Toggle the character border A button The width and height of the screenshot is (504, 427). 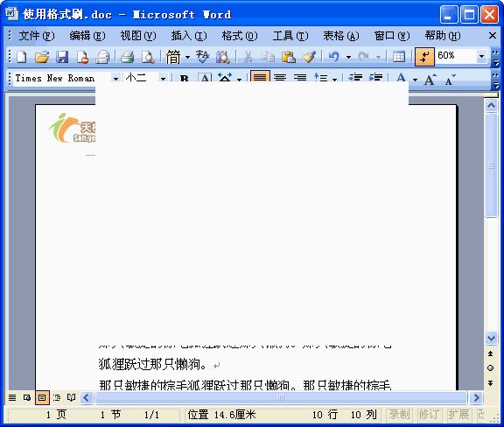(x=205, y=78)
